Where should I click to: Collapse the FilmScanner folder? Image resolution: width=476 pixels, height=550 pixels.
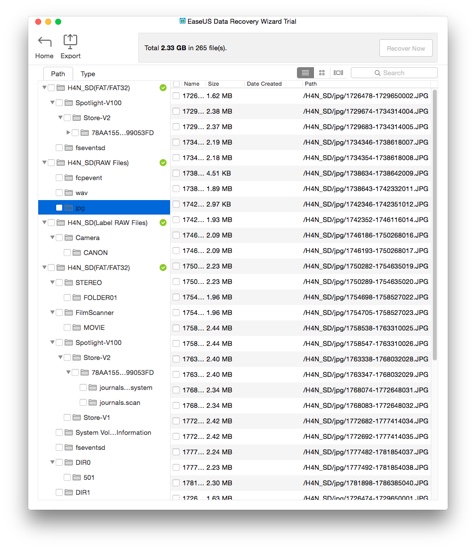52,312
